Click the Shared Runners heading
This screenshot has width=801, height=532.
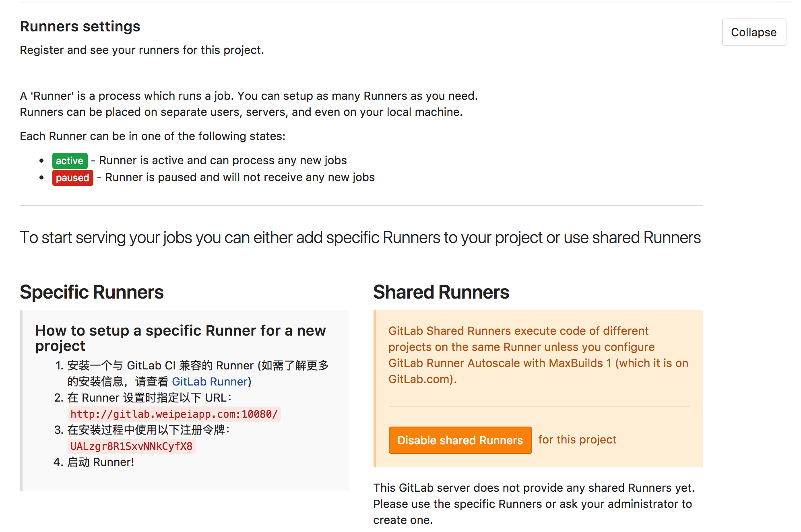coord(441,292)
